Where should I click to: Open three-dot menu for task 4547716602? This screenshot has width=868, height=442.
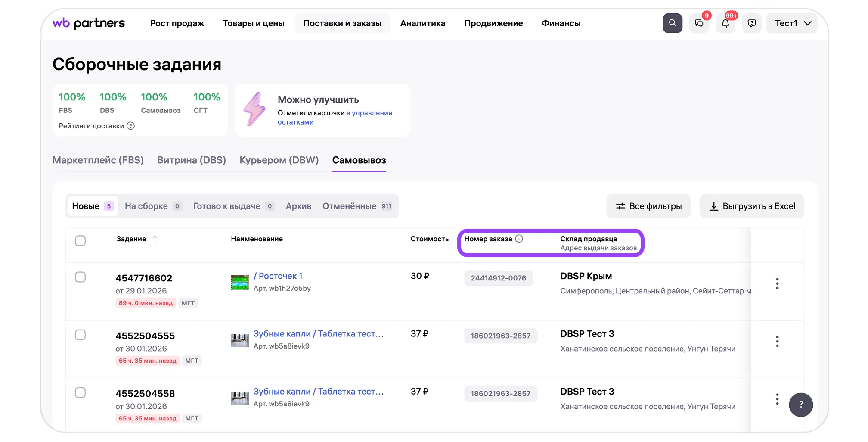point(777,283)
